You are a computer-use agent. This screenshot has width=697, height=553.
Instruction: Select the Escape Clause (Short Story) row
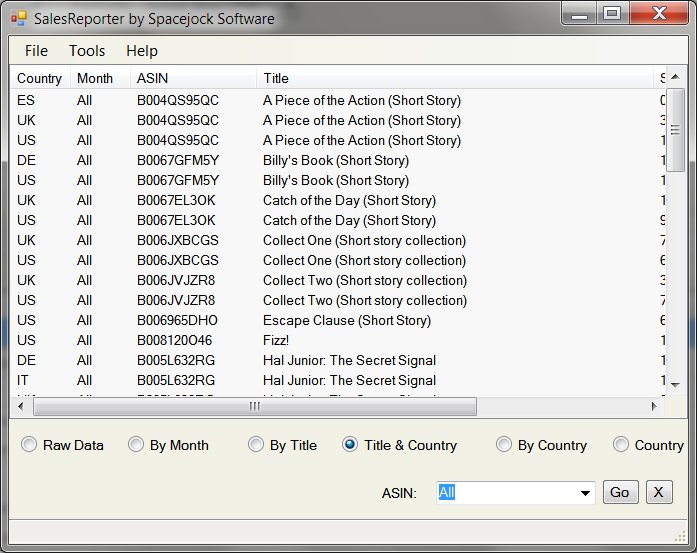(x=338, y=320)
